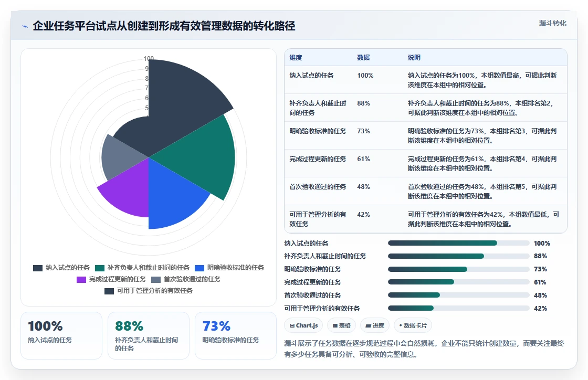Click the 进度 chip
This screenshot has width=588, height=380.
pyautogui.click(x=375, y=325)
